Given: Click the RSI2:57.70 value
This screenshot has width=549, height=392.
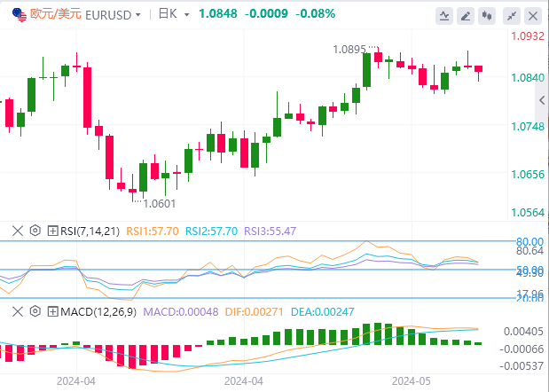Looking at the screenshot, I should (x=211, y=231).
